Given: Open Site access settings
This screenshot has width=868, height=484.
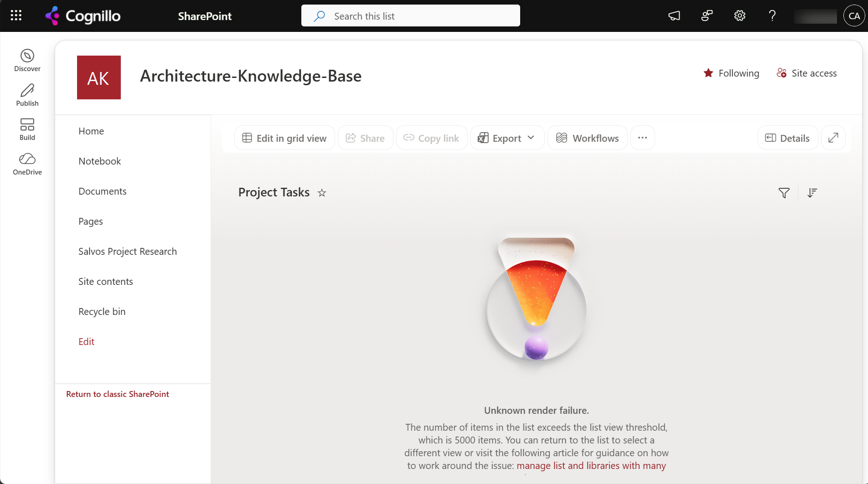Looking at the screenshot, I should click(807, 73).
